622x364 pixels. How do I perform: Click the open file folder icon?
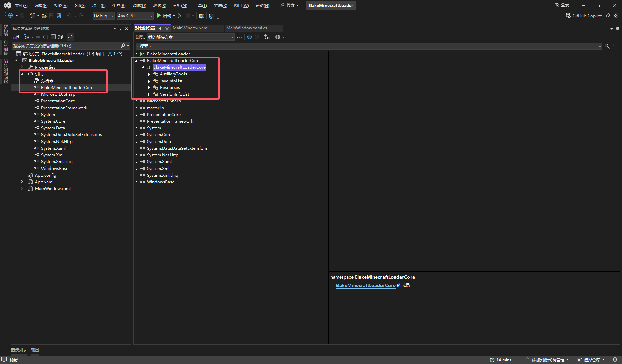point(44,16)
